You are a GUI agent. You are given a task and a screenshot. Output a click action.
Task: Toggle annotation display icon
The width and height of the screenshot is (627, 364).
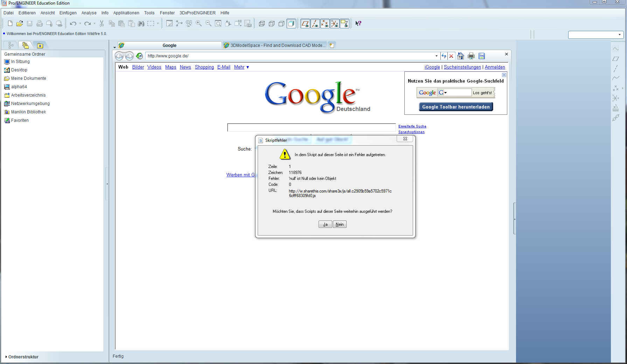coord(344,23)
